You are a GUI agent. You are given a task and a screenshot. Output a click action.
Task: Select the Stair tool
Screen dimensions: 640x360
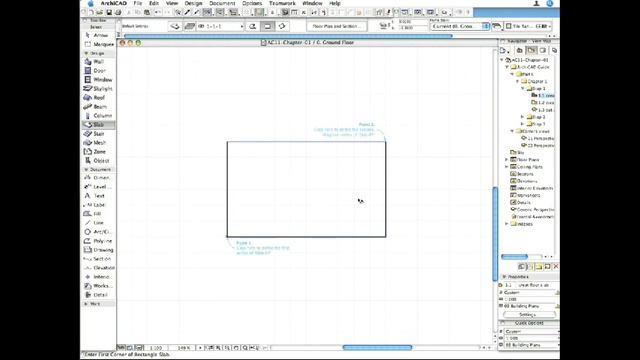pyautogui.click(x=98, y=133)
